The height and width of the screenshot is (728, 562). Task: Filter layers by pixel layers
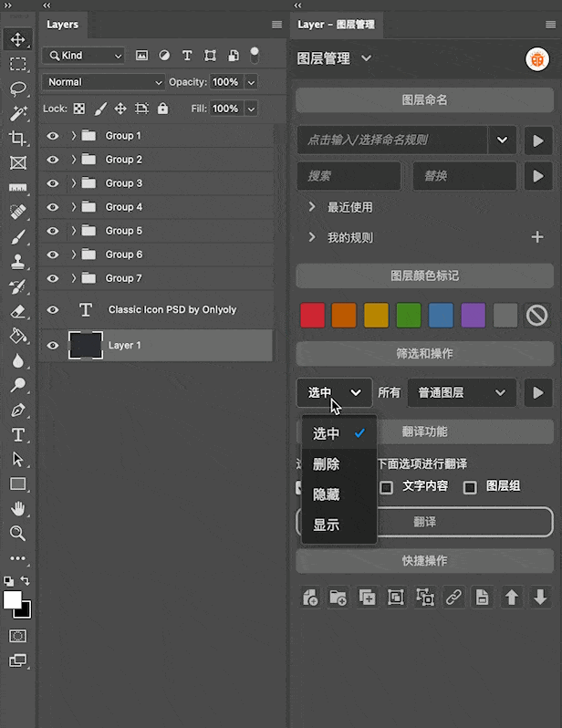[x=141, y=56]
